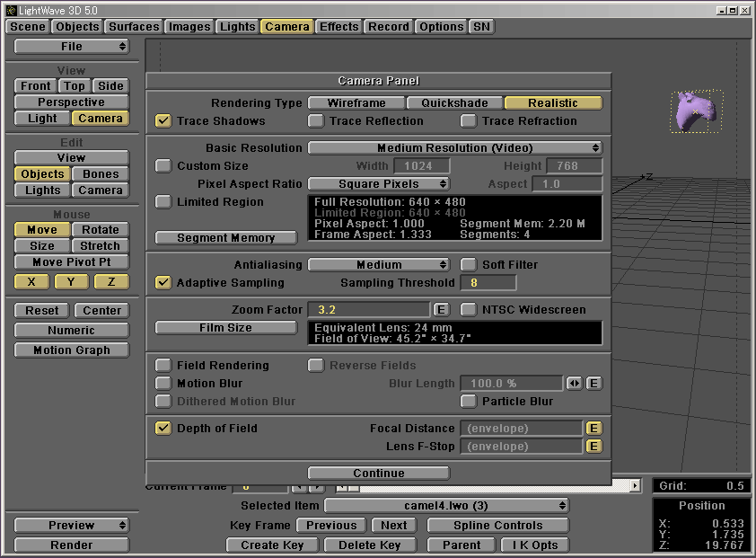Open Segment Memory settings

point(225,237)
